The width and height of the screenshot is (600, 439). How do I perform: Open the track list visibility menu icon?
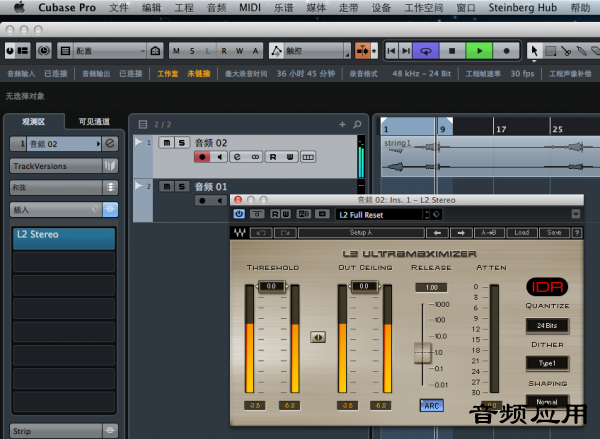pos(143,124)
